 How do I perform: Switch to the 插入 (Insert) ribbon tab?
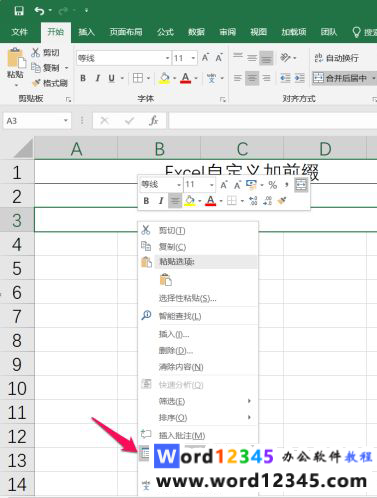pyautogui.click(x=86, y=32)
